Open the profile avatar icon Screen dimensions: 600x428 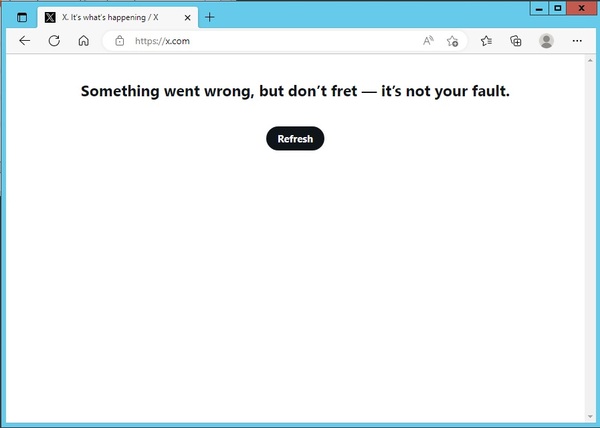coord(546,41)
